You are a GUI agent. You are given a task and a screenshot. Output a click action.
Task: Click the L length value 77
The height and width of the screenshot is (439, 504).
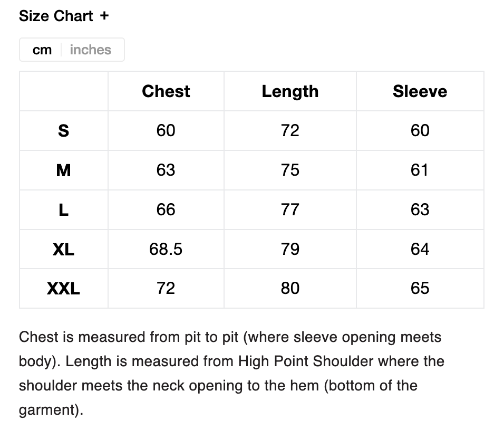coord(290,209)
